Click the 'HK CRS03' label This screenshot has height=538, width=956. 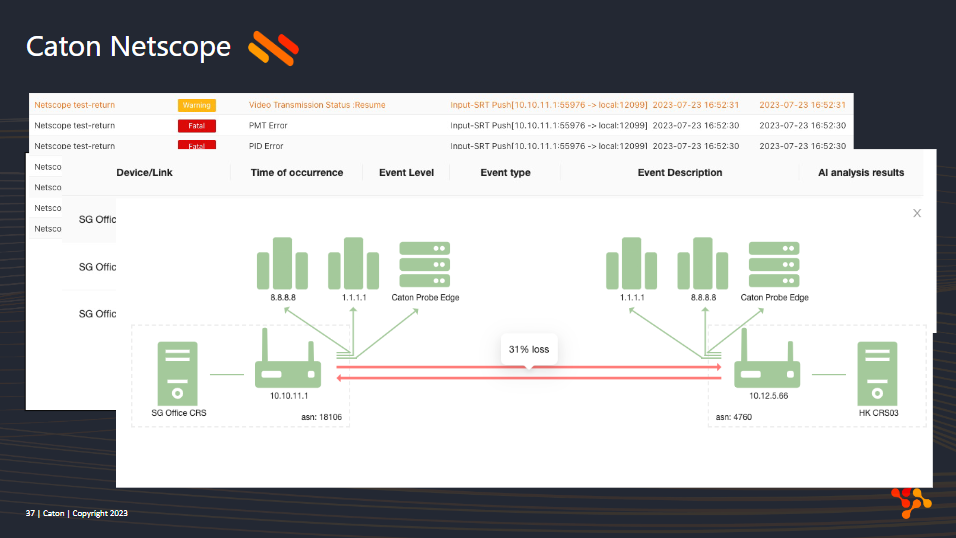pyautogui.click(x=879, y=413)
